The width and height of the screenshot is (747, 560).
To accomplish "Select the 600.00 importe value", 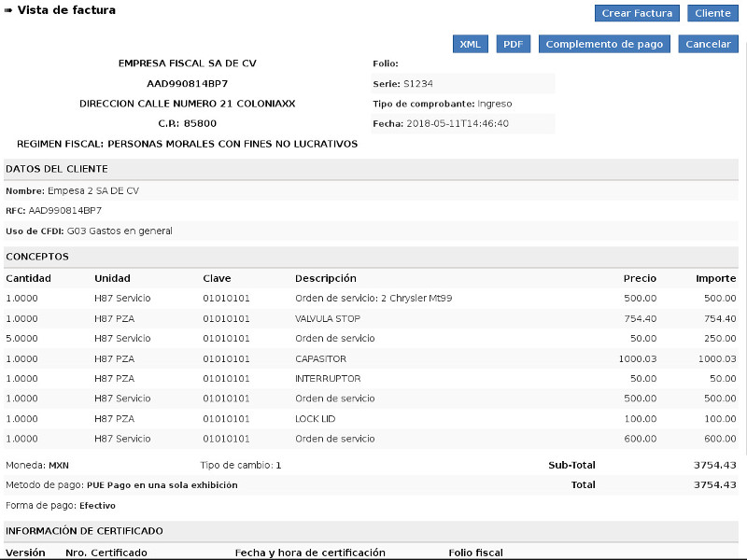I will pyautogui.click(x=720, y=439).
